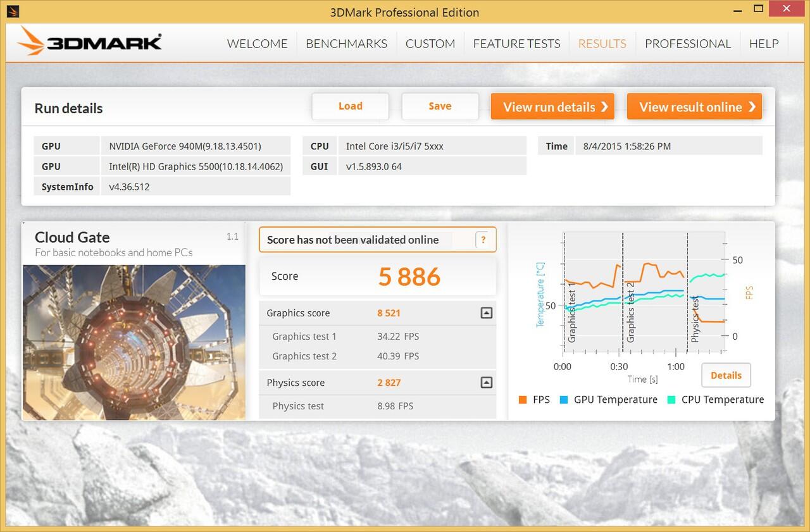Click the Time value 8/4/2015 1:58:26 PM
This screenshot has height=532, width=810.
point(626,146)
